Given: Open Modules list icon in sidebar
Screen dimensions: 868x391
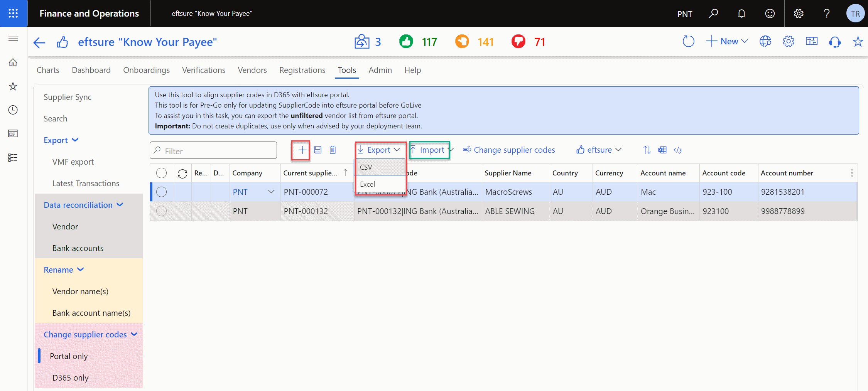Looking at the screenshot, I should pyautogui.click(x=13, y=158).
